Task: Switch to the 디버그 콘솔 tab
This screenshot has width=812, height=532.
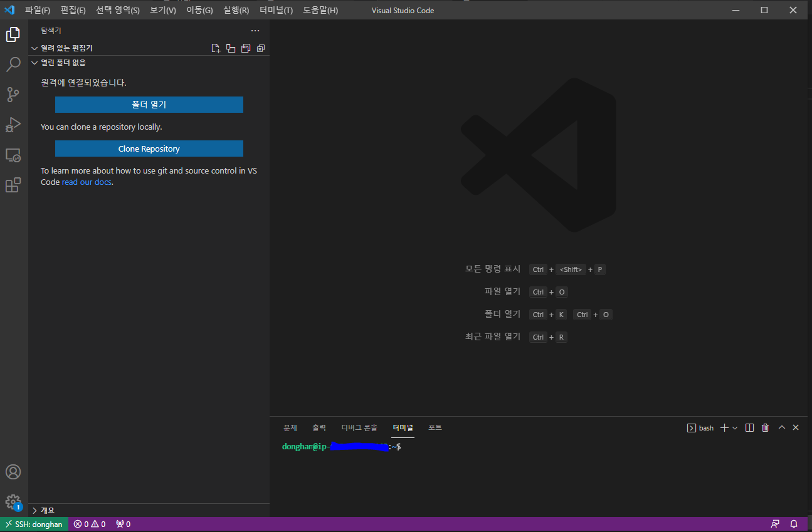Action: pos(359,428)
